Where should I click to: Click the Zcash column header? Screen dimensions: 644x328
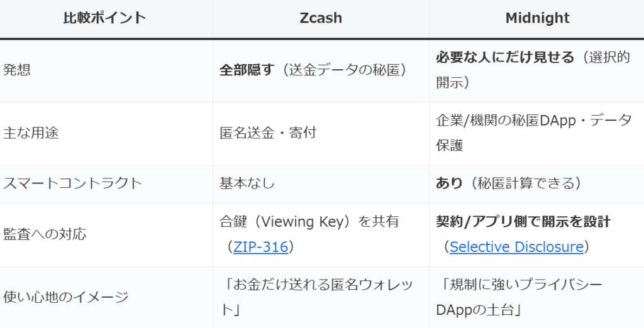321,18
